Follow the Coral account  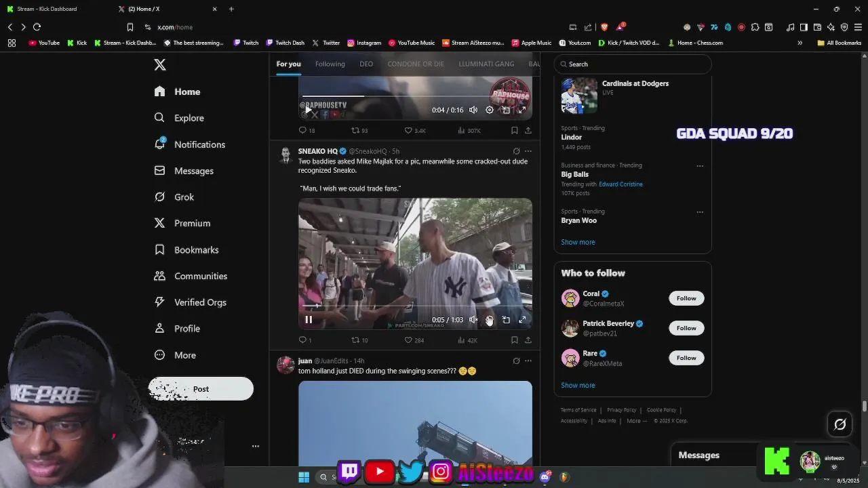(686, 298)
